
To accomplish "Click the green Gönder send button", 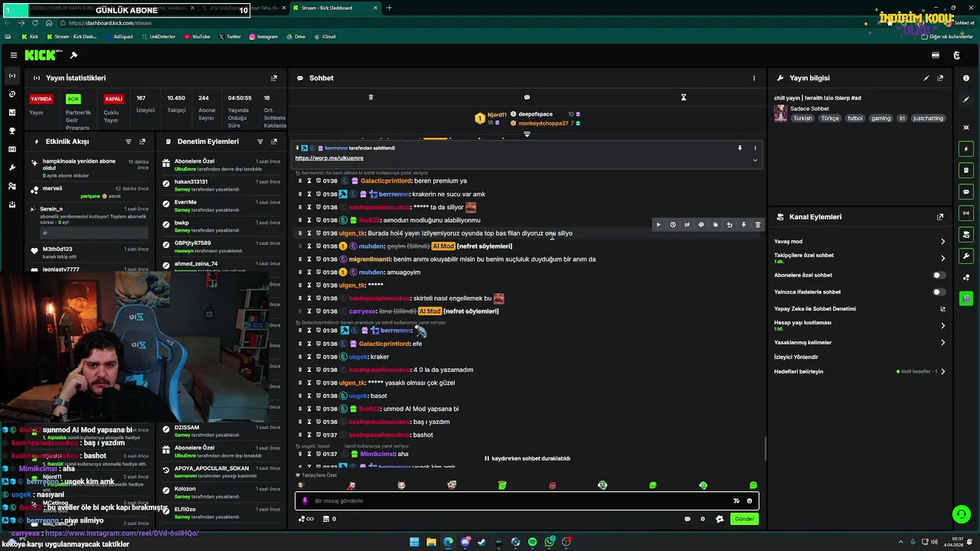I will (745, 519).
